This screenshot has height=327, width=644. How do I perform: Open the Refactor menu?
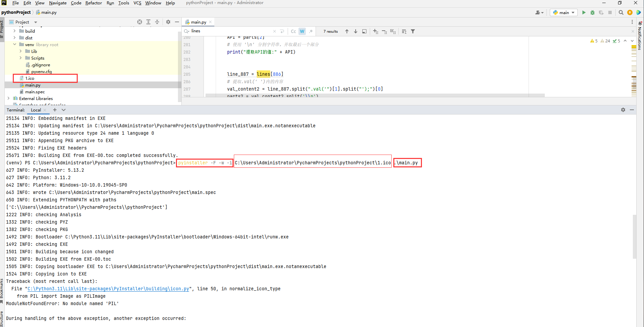pos(94,3)
